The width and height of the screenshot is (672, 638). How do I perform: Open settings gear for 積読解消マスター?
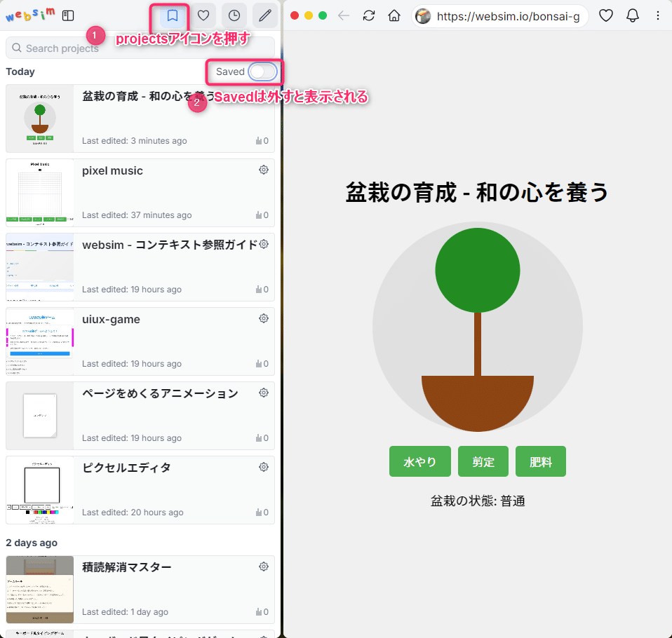pos(264,566)
